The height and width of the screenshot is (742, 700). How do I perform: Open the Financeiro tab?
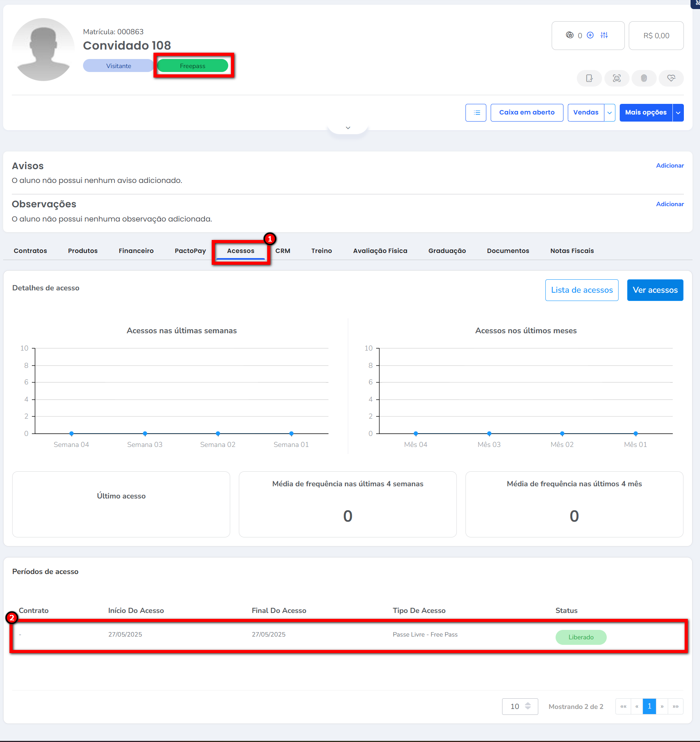tap(136, 251)
